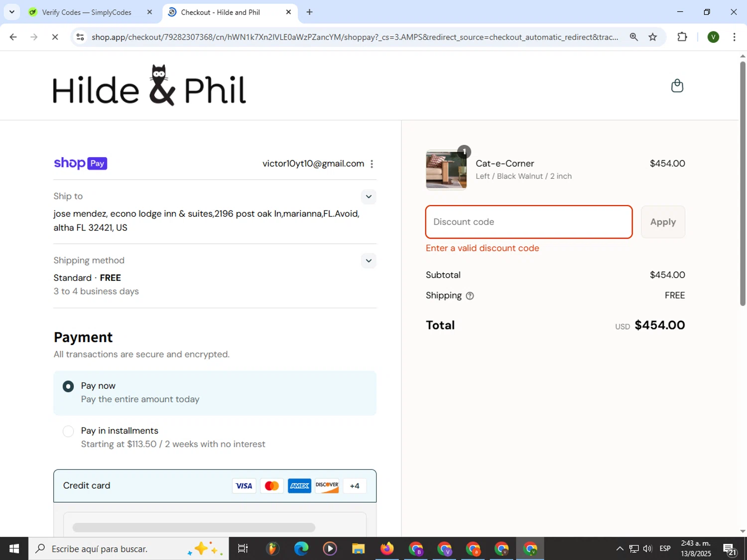Open a new browser tab
The width and height of the screenshot is (747, 560).
click(x=309, y=12)
